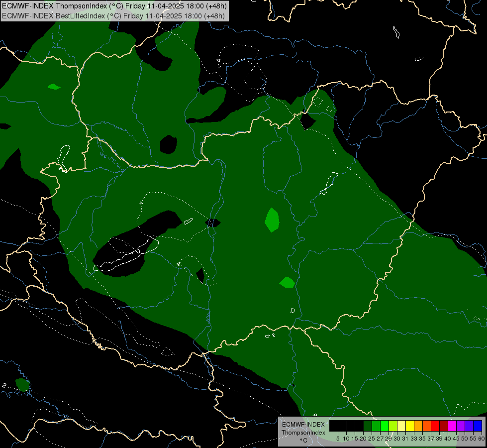Screen dimensions: 487x448
Task: Select the purple 45–50 legend swatch
Action: [461, 426]
